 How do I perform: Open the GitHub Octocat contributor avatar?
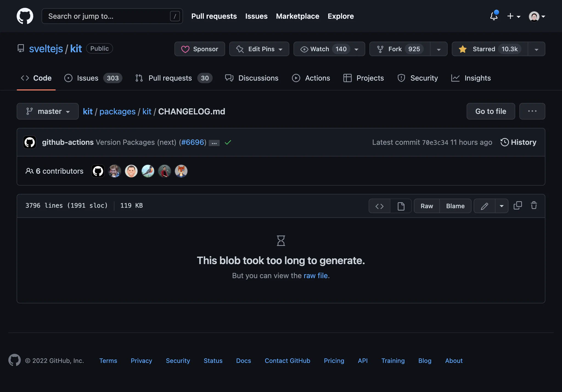98,171
